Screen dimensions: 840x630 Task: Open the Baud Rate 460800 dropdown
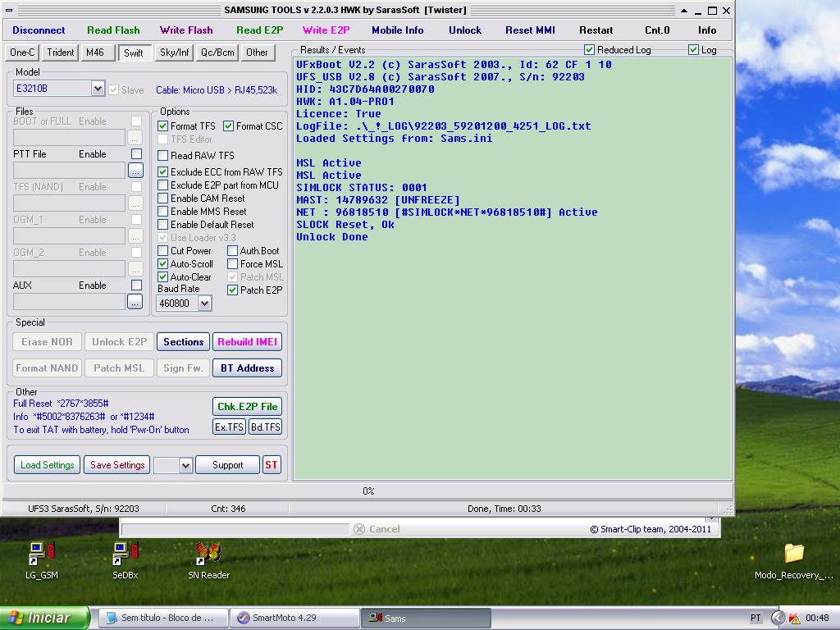tap(204, 304)
